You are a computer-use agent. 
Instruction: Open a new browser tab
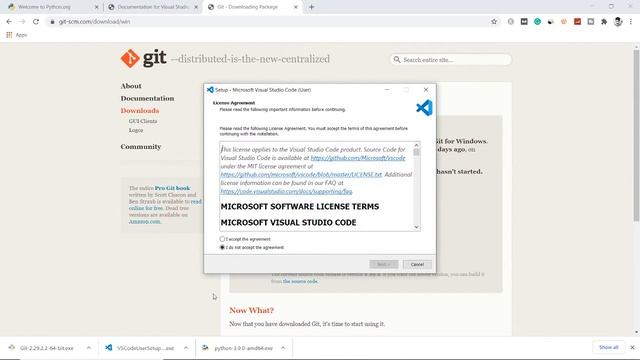tap(311, 7)
